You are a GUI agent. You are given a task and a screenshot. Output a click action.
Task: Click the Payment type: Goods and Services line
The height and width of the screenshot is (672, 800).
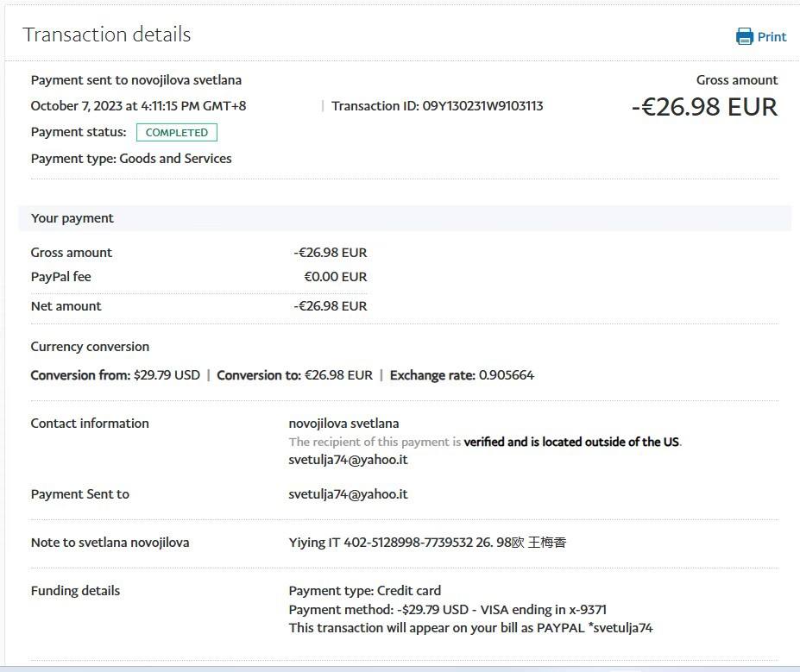point(131,159)
